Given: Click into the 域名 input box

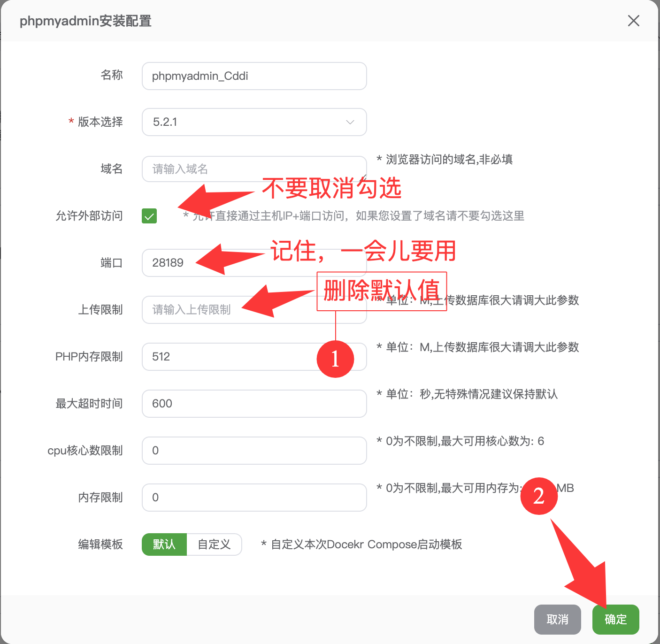Looking at the screenshot, I should pos(254,169).
